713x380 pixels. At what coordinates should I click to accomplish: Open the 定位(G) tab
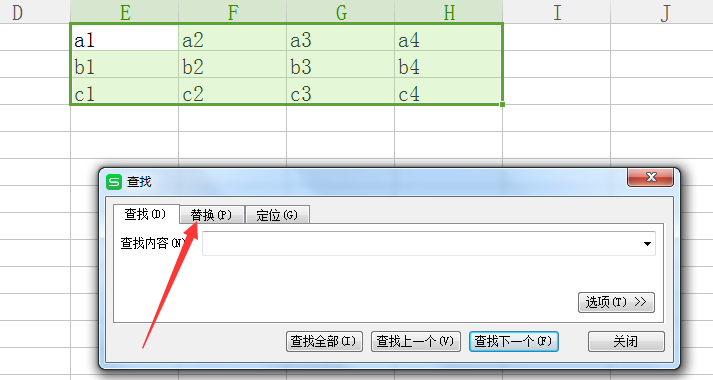point(277,215)
